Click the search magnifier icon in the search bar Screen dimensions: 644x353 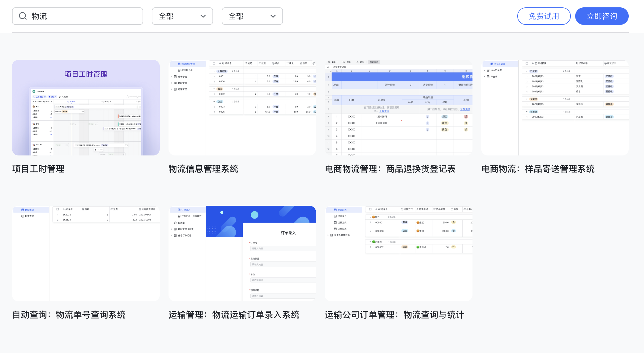tap(23, 16)
